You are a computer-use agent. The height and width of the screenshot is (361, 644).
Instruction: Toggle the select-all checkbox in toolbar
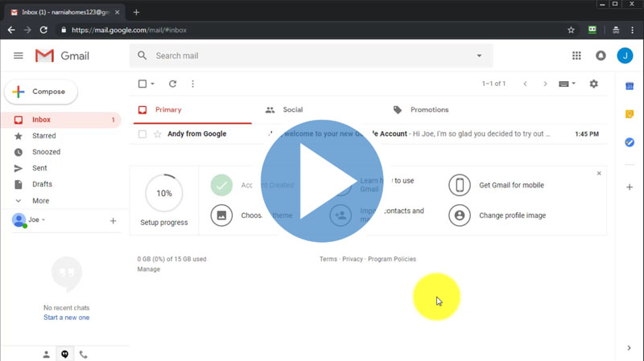(142, 84)
